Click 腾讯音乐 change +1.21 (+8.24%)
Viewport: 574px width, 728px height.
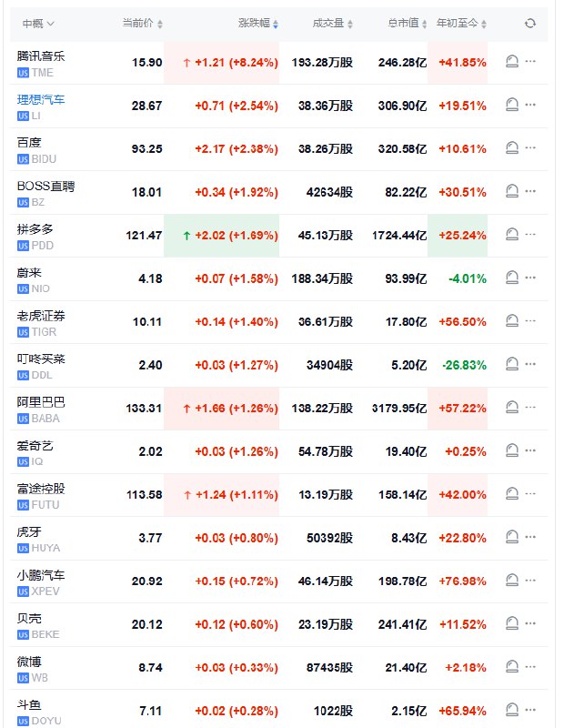[237, 63]
